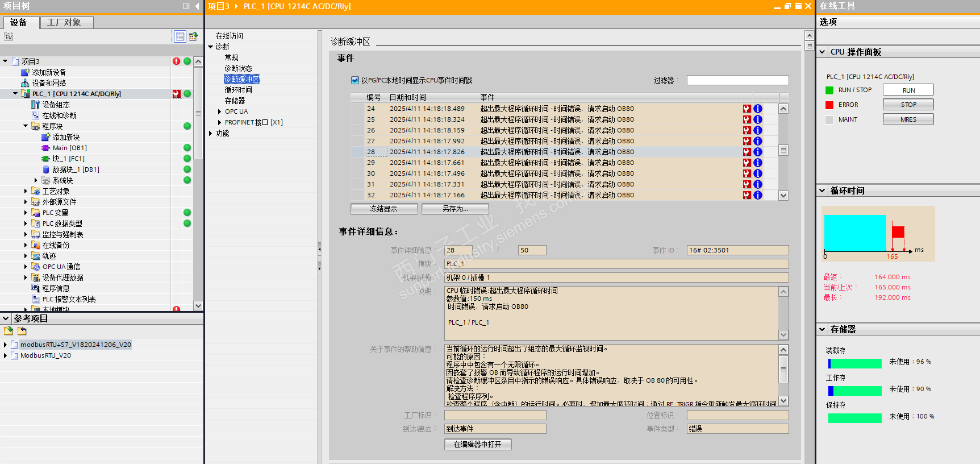Click the RUN button on CPU panel

[908, 90]
